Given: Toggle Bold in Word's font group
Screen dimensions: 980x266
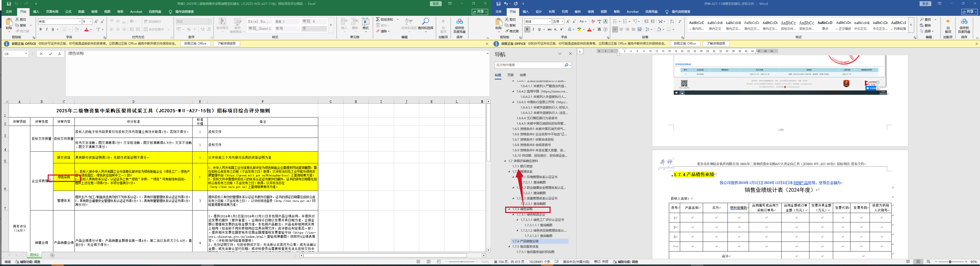Looking at the screenshot, I should (x=527, y=29).
